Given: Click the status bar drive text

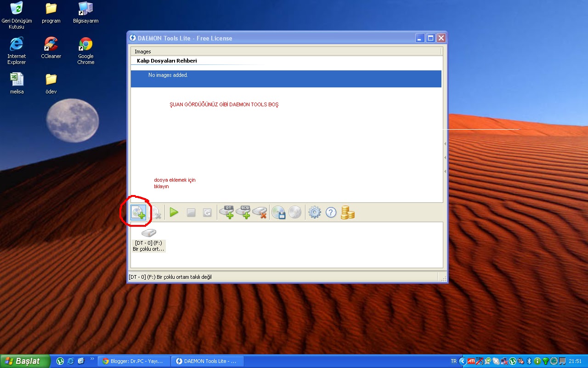Looking at the screenshot, I should [170, 277].
